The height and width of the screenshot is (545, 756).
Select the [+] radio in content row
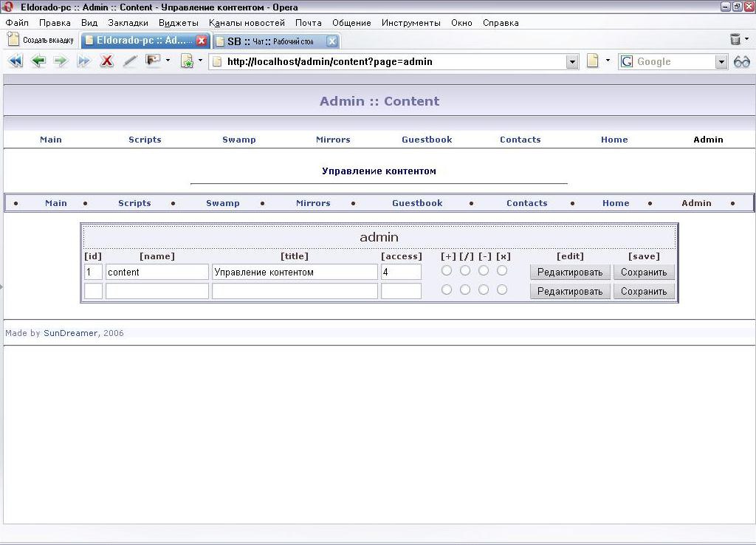(x=447, y=271)
